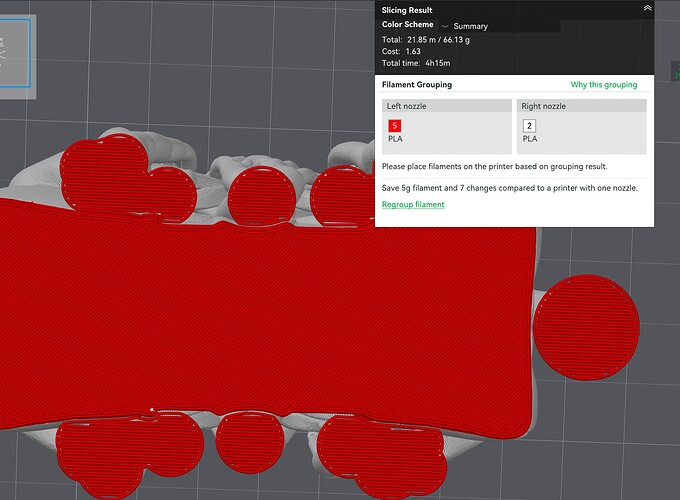Click the PLA label under filament 5
This screenshot has height=500, width=680.
coord(395,139)
